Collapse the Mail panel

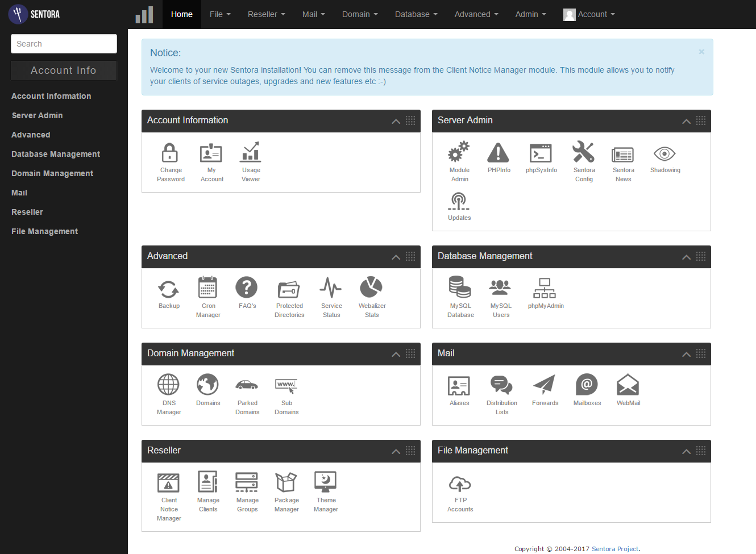(x=687, y=355)
